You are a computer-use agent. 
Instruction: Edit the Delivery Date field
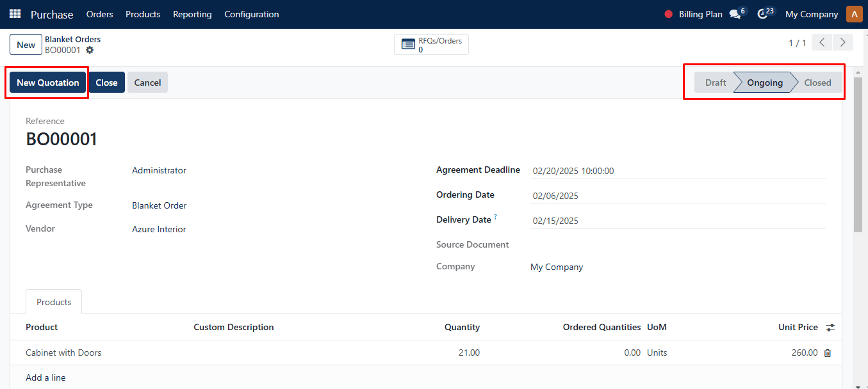(x=679, y=221)
